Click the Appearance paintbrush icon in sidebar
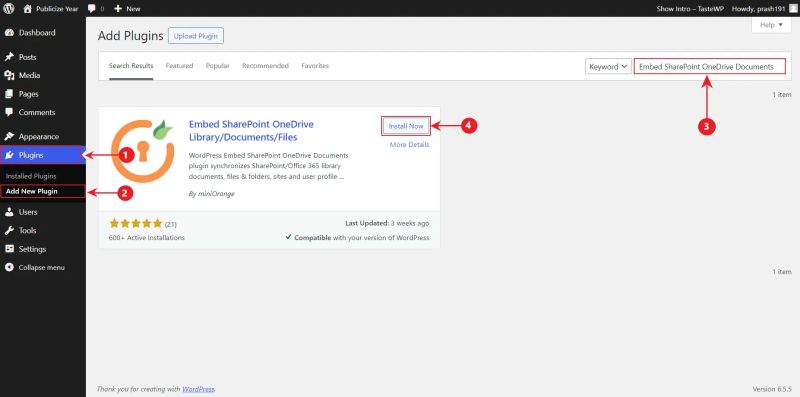The width and height of the screenshot is (800, 397). (9, 137)
